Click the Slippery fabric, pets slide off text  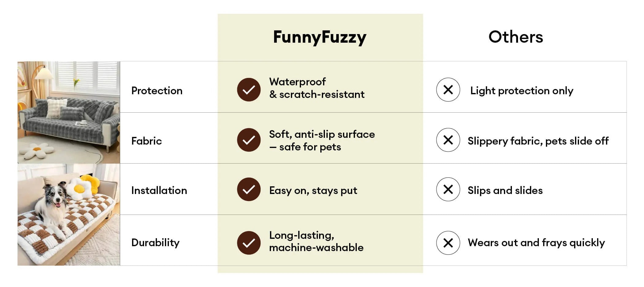pos(538,141)
